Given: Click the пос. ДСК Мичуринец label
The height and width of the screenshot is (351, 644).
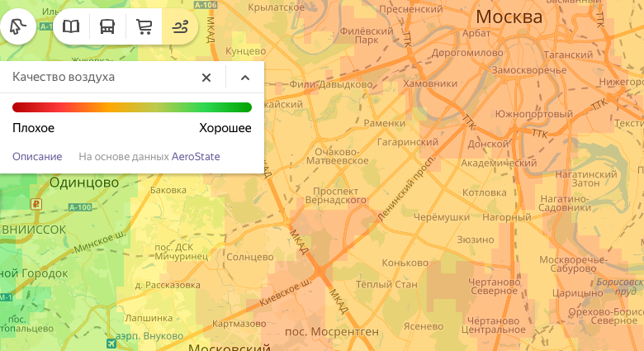Looking at the screenshot, I should [x=181, y=252].
